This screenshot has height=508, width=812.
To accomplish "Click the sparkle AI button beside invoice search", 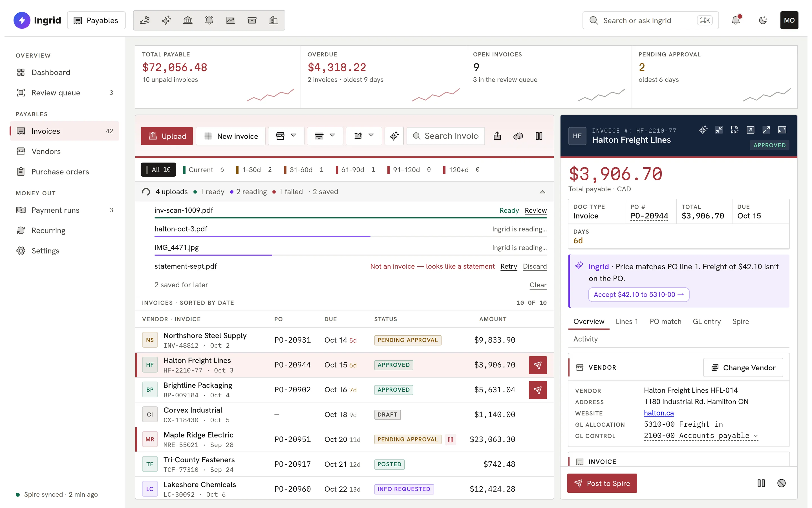I will tap(394, 136).
